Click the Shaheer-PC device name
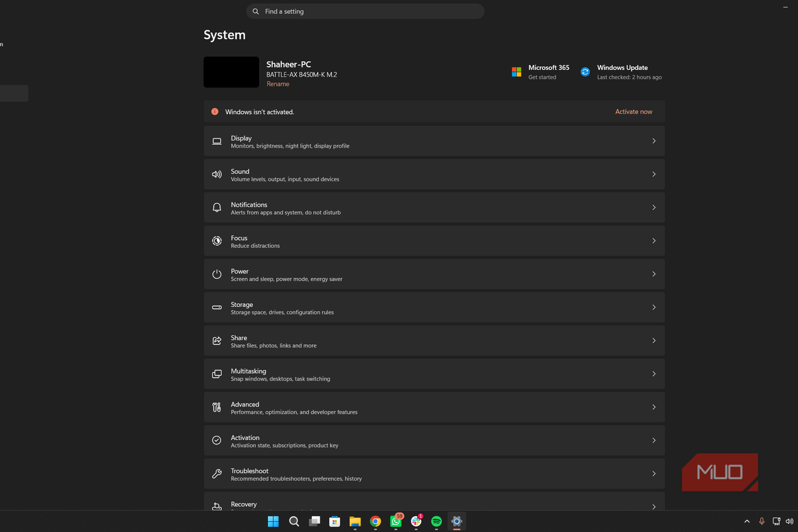Screen dimensions: 798x532 (289, 64)
